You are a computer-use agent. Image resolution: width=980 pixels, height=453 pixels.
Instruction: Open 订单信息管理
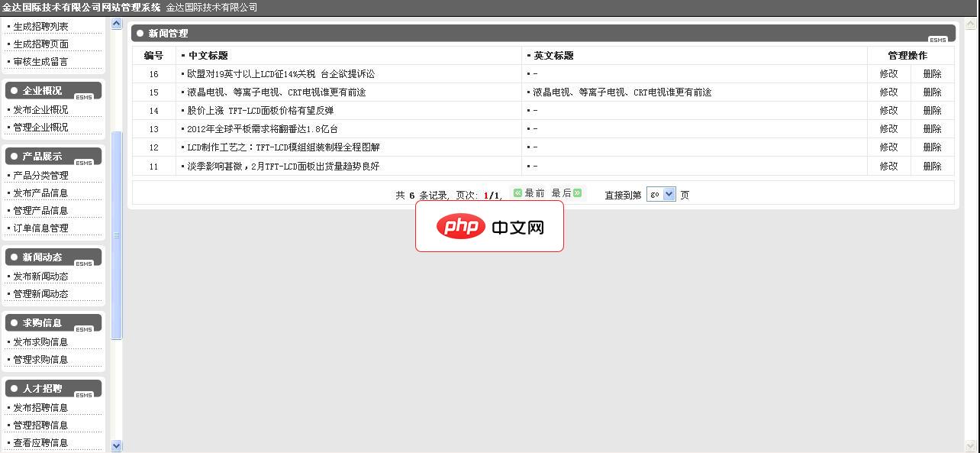coord(40,228)
